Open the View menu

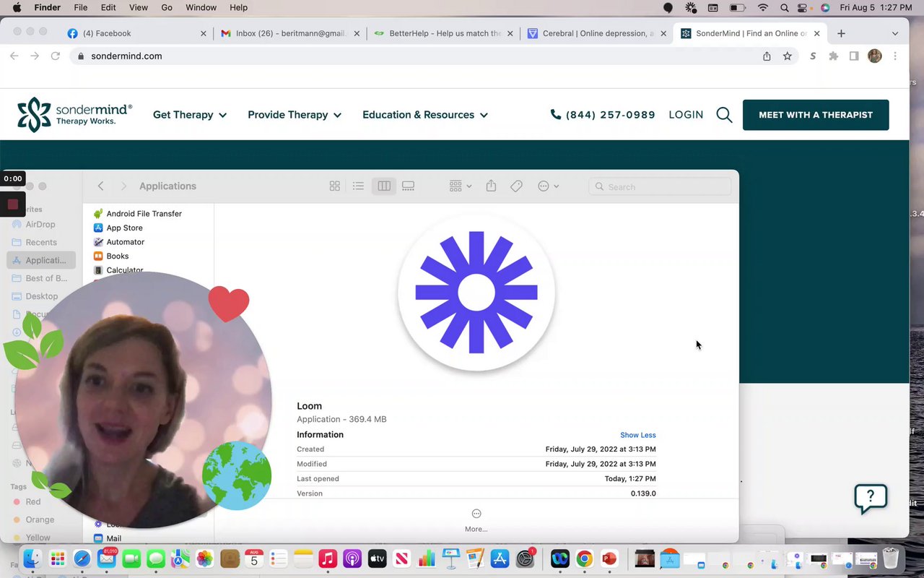point(139,7)
